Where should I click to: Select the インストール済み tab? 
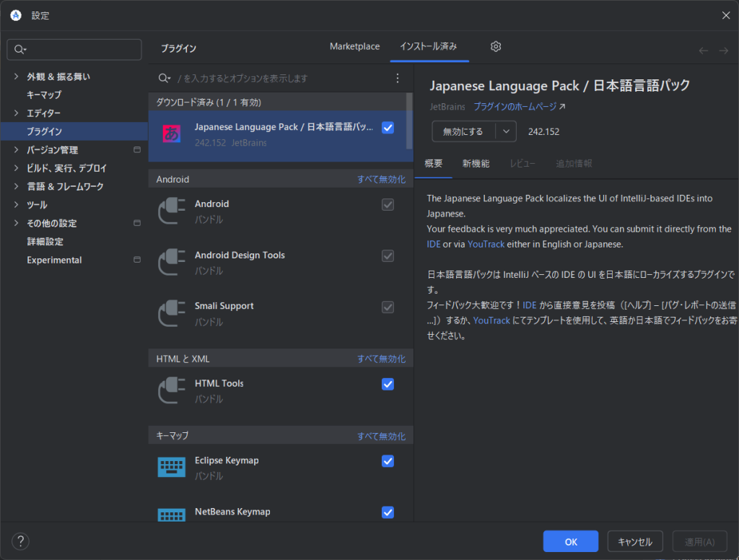429,46
